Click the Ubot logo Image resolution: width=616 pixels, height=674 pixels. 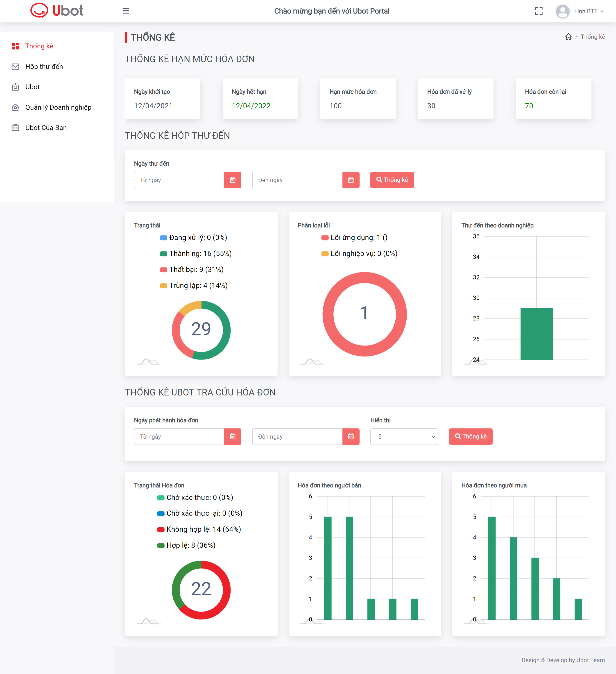click(x=57, y=11)
